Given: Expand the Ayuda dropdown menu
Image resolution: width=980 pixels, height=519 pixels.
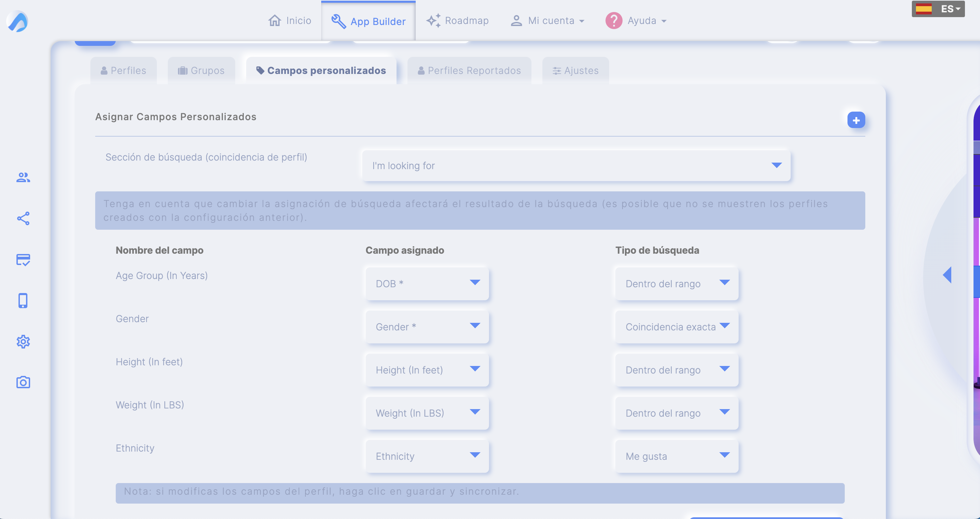Looking at the screenshot, I should (x=636, y=21).
